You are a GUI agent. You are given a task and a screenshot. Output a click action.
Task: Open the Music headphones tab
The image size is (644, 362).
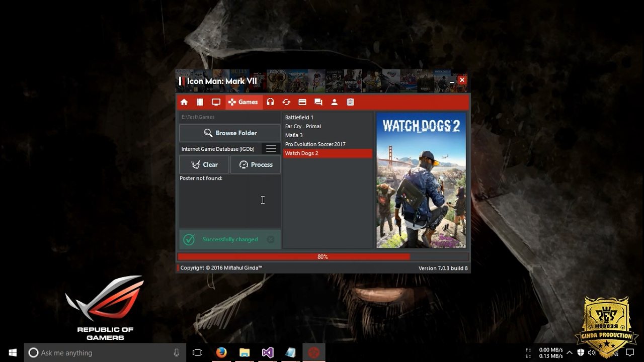(x=270, y=102)
